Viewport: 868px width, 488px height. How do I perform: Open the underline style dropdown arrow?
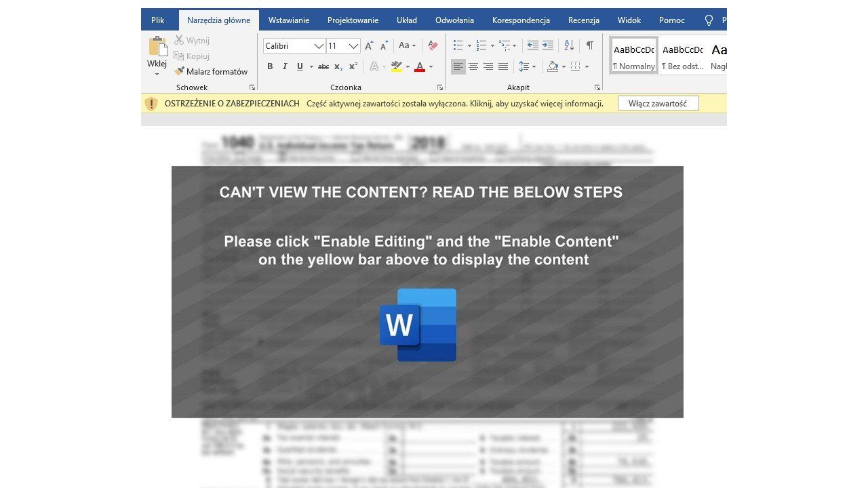pyautogui.click(x=311, y=66)
